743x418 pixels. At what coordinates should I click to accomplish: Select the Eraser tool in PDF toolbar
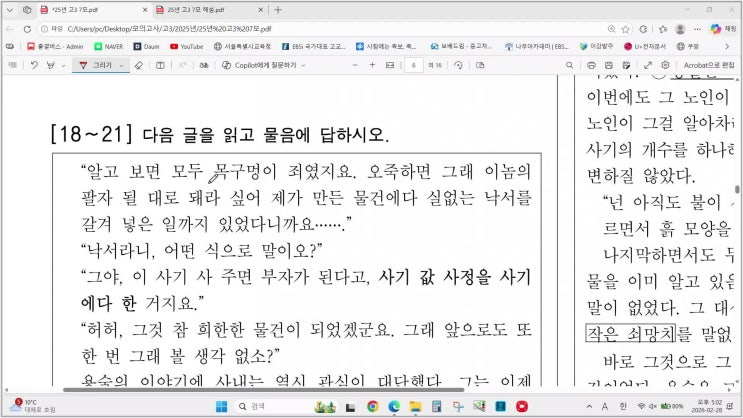click(140, 65)
